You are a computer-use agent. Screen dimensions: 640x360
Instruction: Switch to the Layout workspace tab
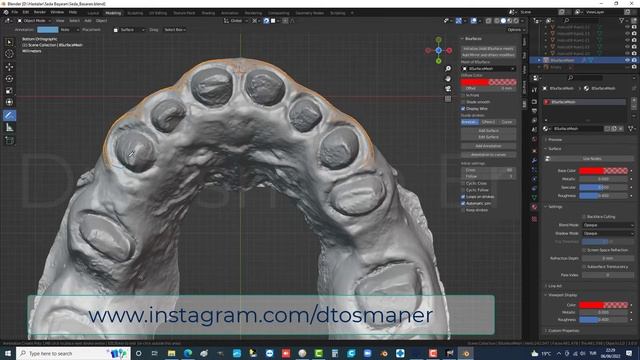click(x=93, y=13)
